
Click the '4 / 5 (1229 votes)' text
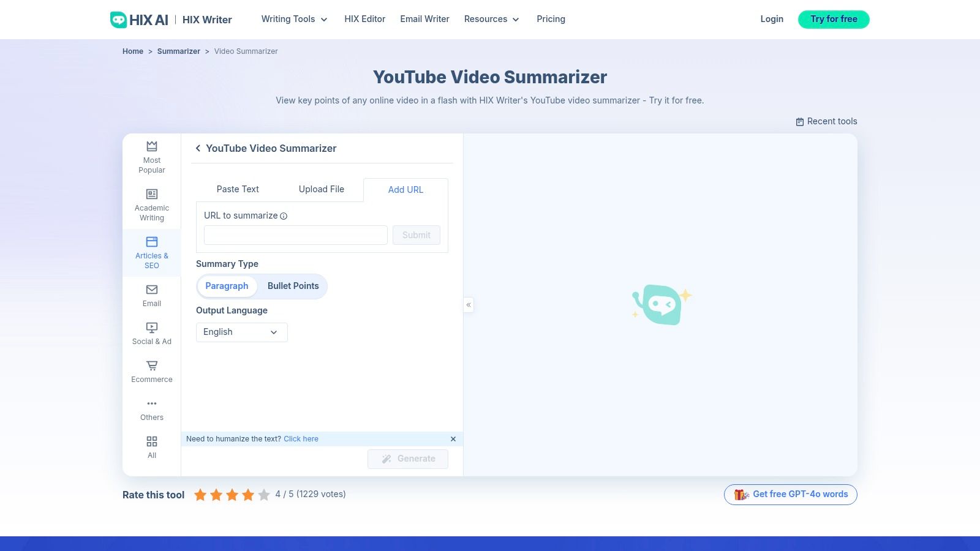pos(311,494)
